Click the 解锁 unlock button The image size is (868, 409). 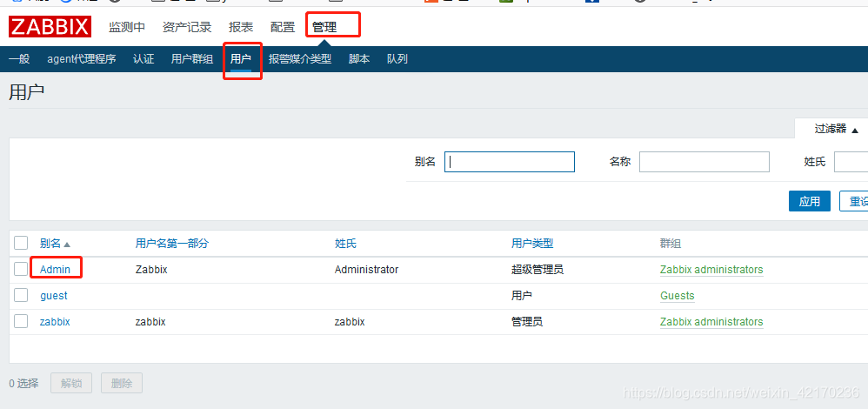(71, 383)
